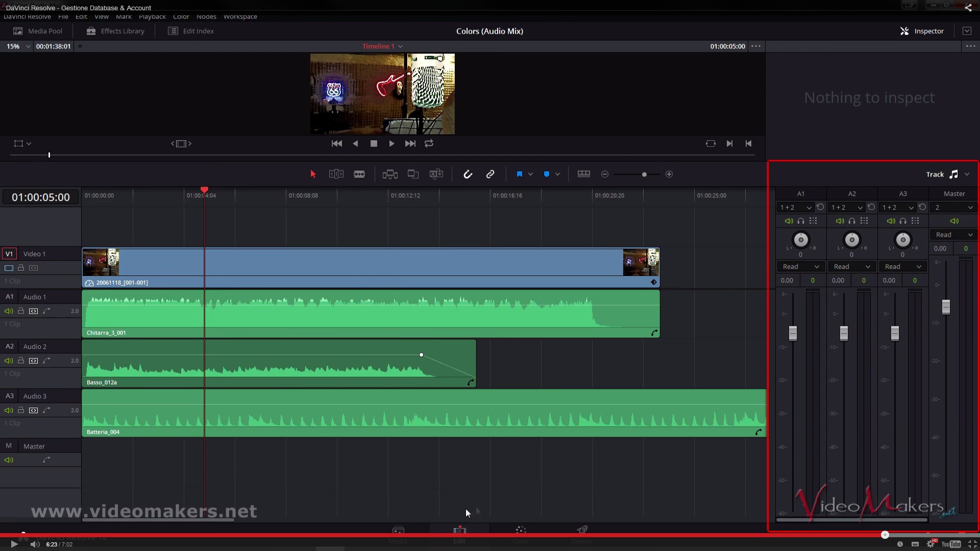This screenshot has width=980, height=551.
Task: Click the blue flag icon
Action: pyautogui.click(x=519, y=174)
